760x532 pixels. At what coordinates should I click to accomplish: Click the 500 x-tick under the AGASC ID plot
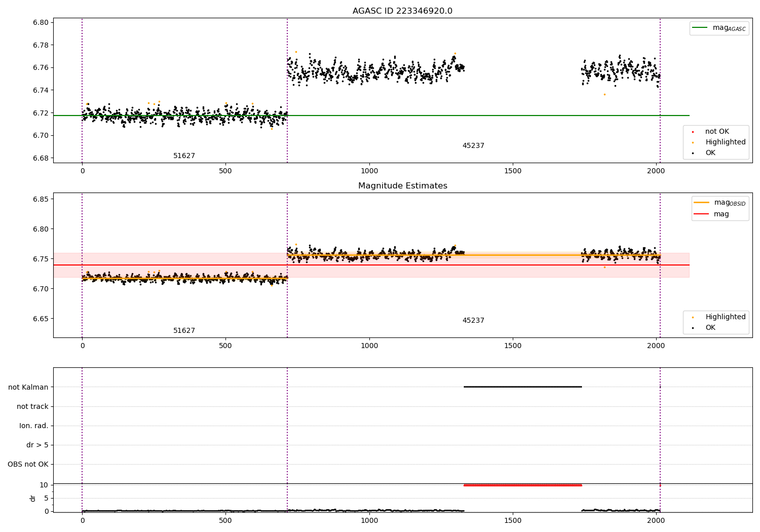pyautogui.click(x=225, y=171)
